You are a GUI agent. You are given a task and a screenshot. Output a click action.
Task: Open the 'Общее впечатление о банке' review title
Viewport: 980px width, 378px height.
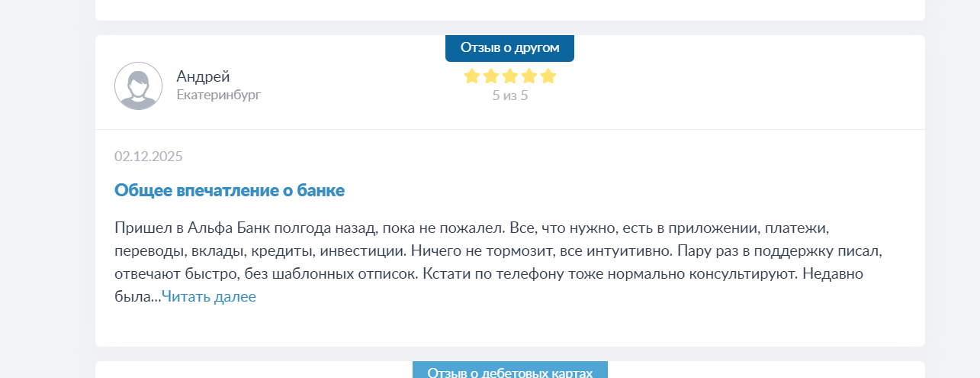tap(230, 190)
